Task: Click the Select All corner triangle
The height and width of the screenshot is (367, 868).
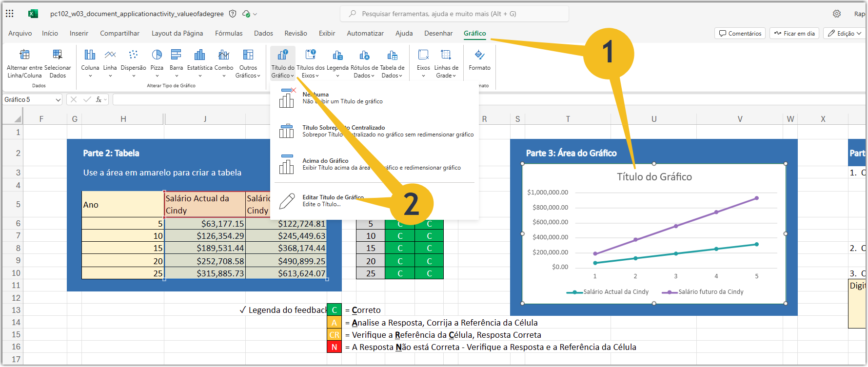Action: coord(18,119)
